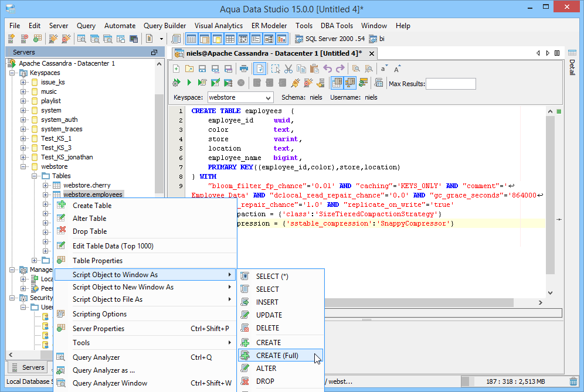Click the New script icon in editor toolbar
This screenshot has width=584, height=392.
(x=176, y=69)
